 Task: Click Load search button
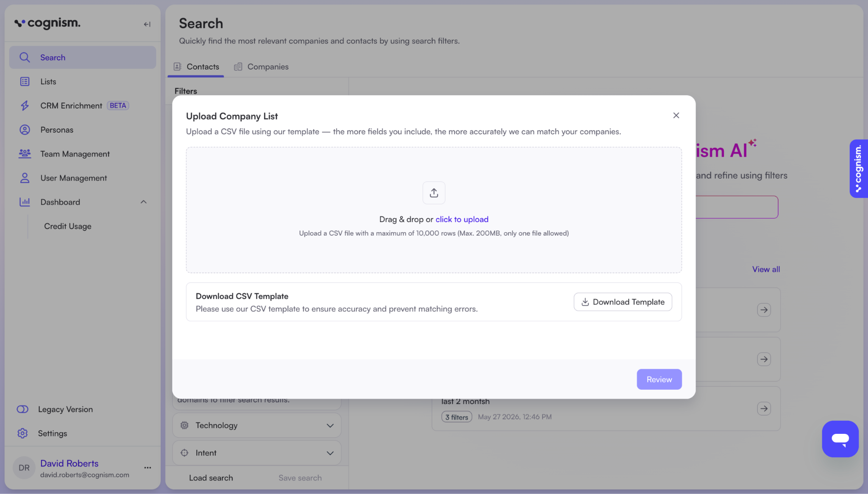click(x=211, y=478)
